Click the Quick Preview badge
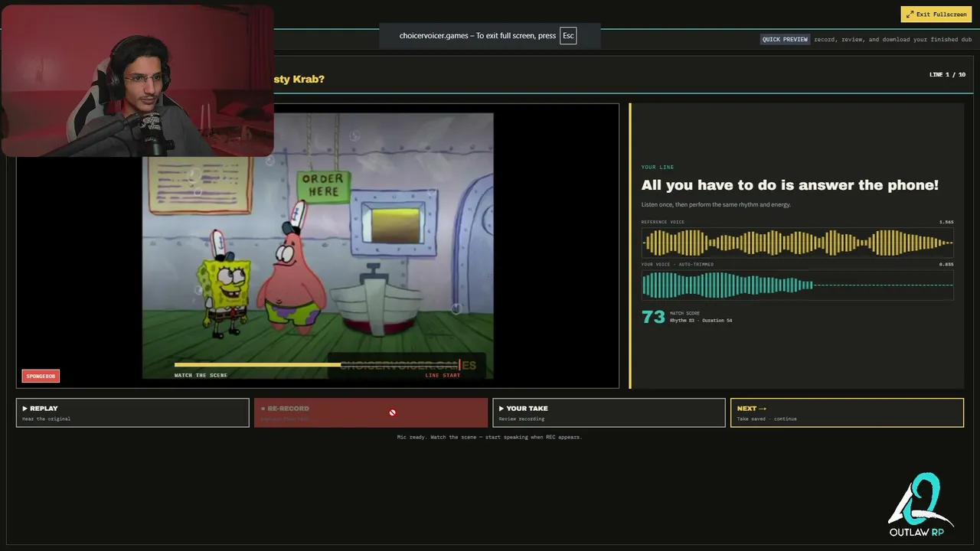980x551 pixels. (x=785, y=39)
